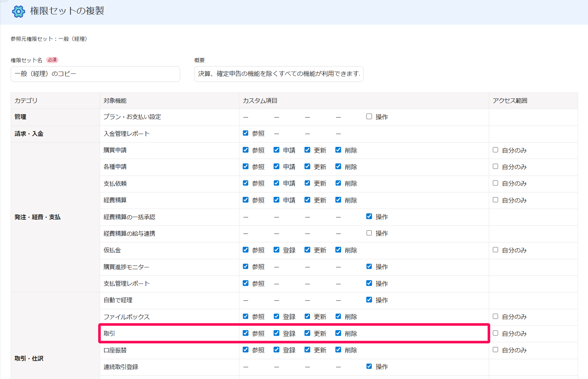
Task: Uncheck 削除 for 各種申請
Action: pos(338,166)
